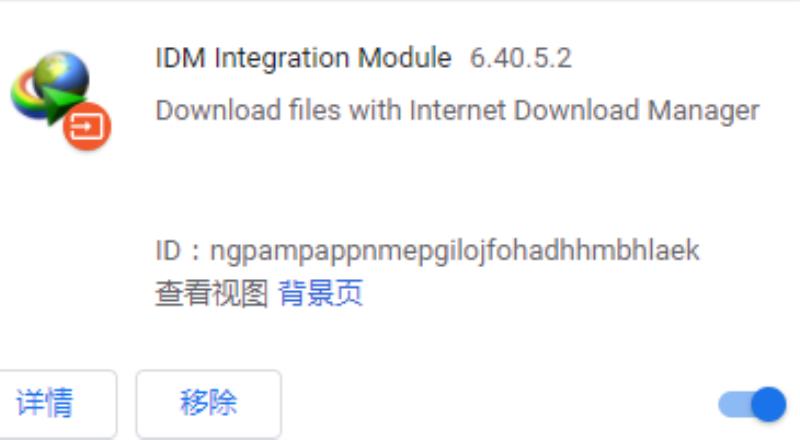Click the IDM Integration Module title
This screenshot has height=440, width=800.
click(303, 58)
